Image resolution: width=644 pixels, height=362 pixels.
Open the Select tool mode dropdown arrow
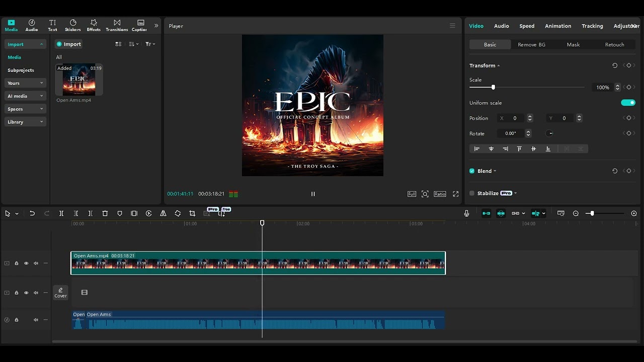pos(17,214)
